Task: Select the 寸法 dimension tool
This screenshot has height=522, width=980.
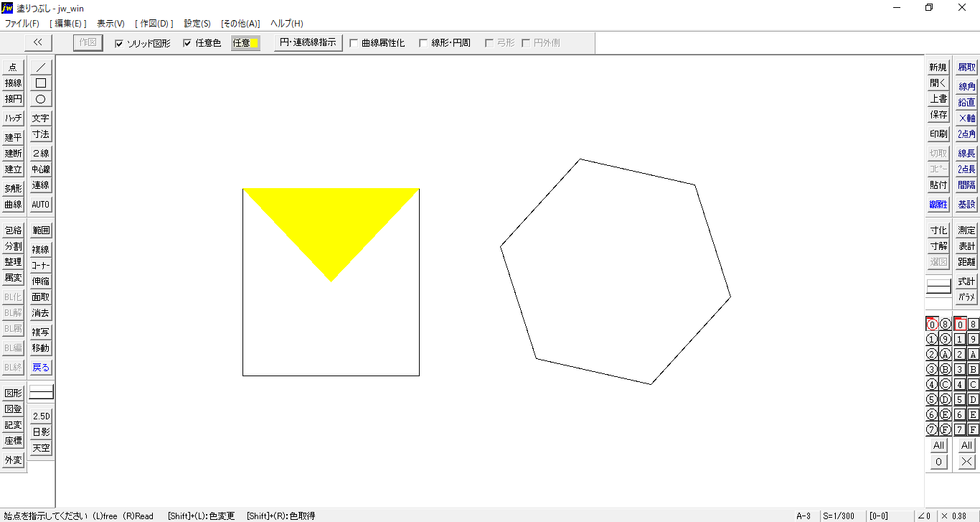Action: (41, 134)
